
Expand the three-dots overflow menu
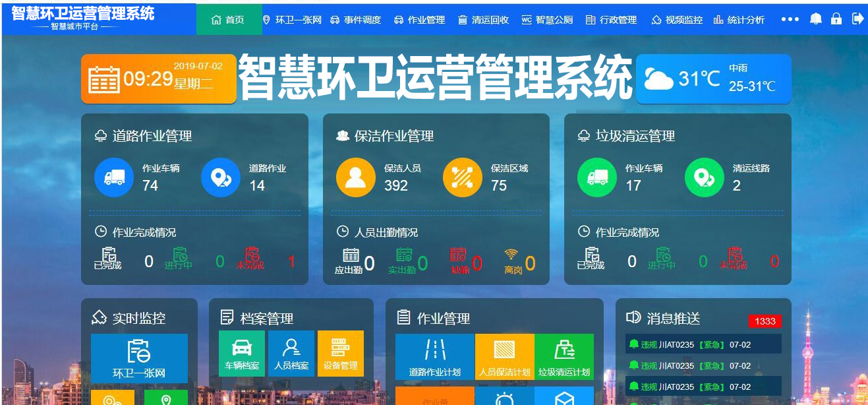click(x=790, y=20)
